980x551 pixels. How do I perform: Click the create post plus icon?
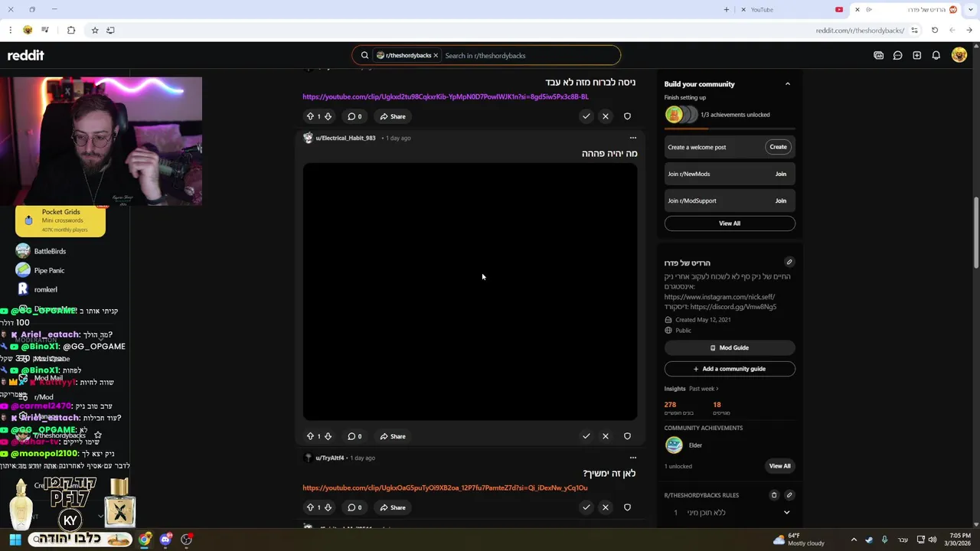[x=916, y=55]
